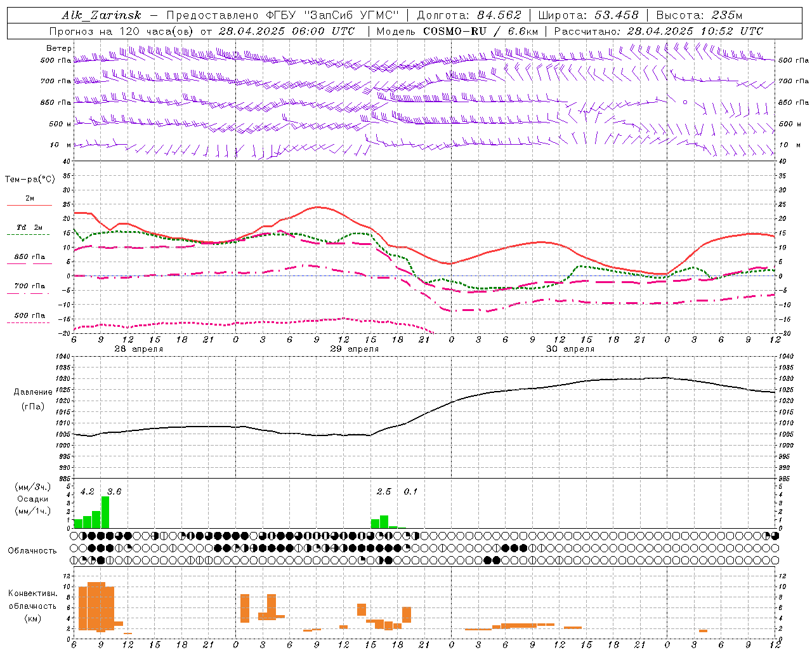Screen dimensions: 812x650
Task: Click the "3.6" precipitation total value
Action: tap(114, 492)
